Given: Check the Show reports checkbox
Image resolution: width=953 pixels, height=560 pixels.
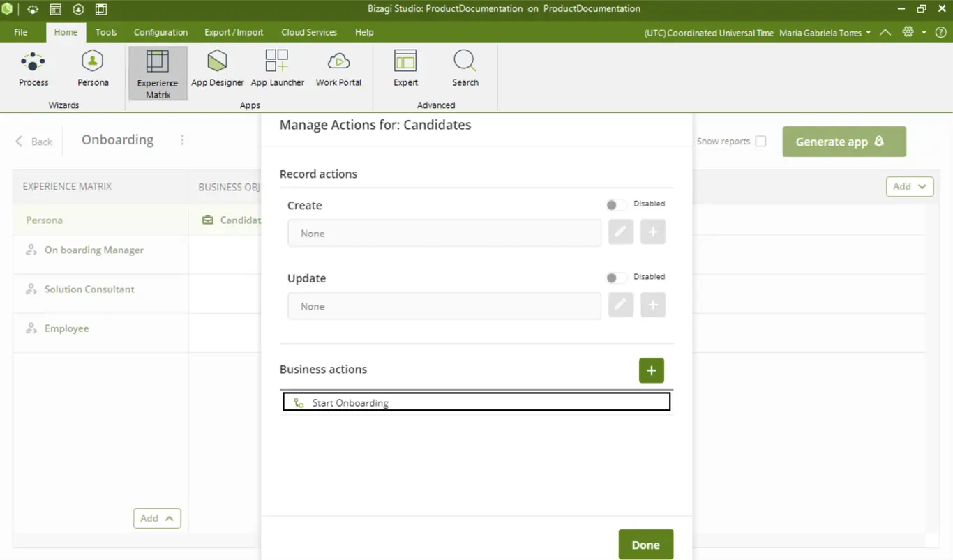Looking at the screenshot, I should click(760, 141).
